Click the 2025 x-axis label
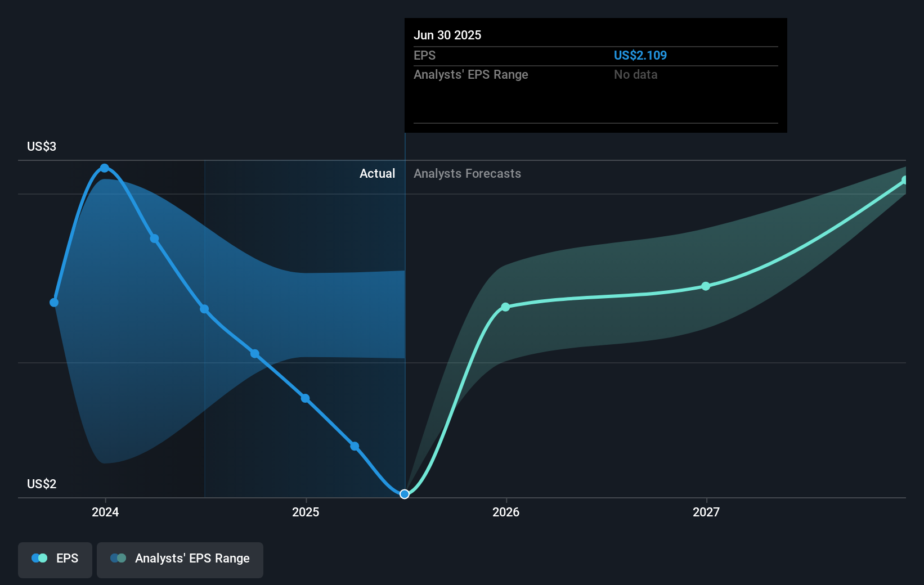Image resolution: width=924 pixels, height=585 pixels. 306,512
